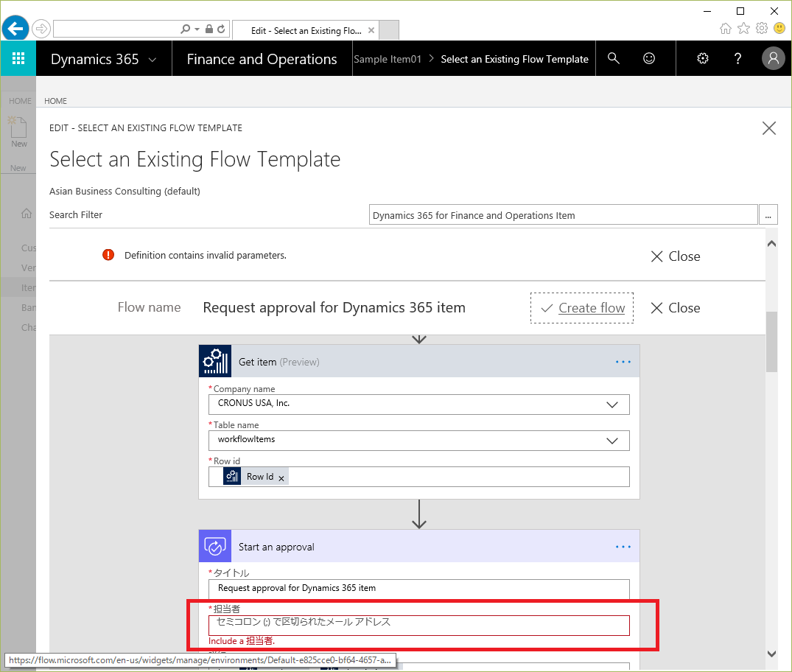Open browser tools gear icon

pos(762,28)
